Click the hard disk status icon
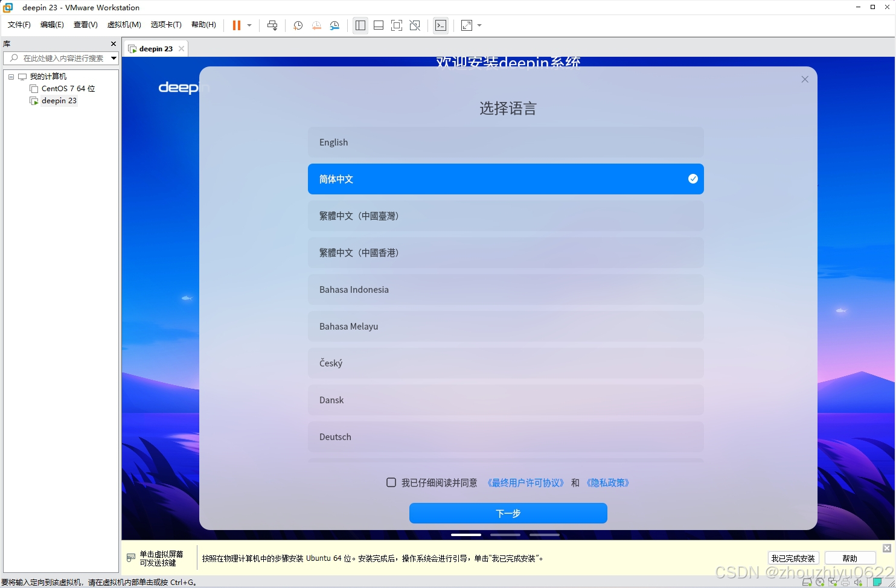The width and height of the screenshot is (896, 588). tap(807, 583)
